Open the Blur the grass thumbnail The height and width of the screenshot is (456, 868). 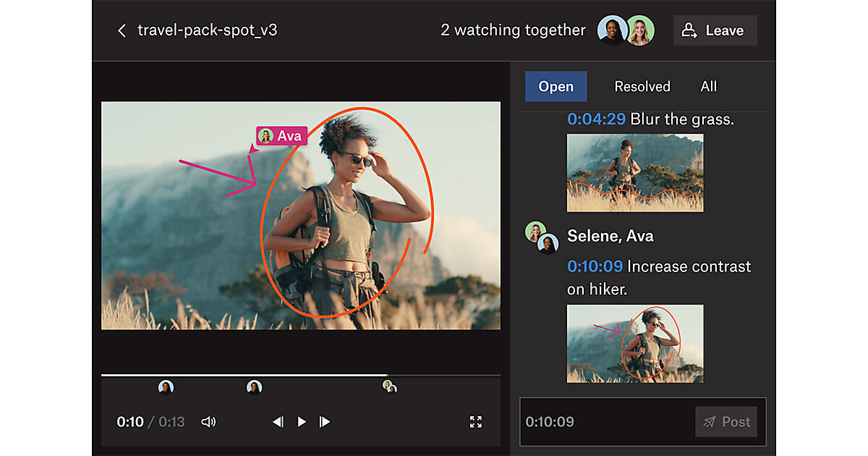(x=634, y=172)
